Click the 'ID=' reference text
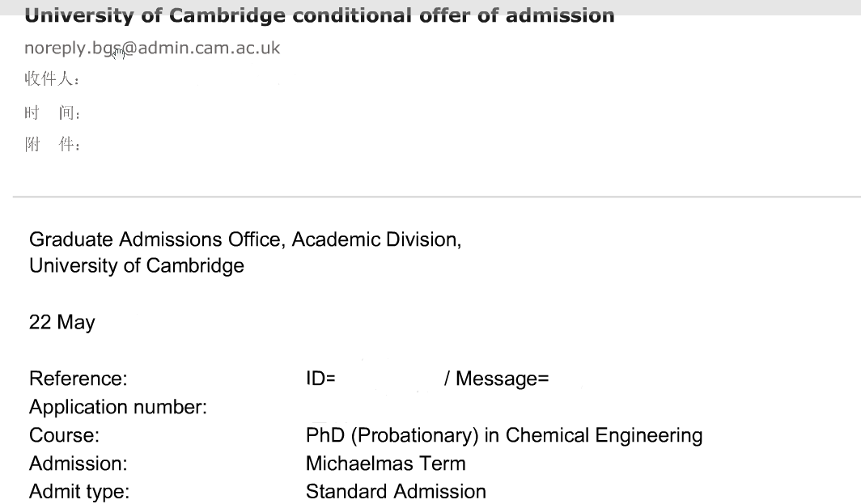The width and height of the screenshot is (861, 504). point(320,379)
